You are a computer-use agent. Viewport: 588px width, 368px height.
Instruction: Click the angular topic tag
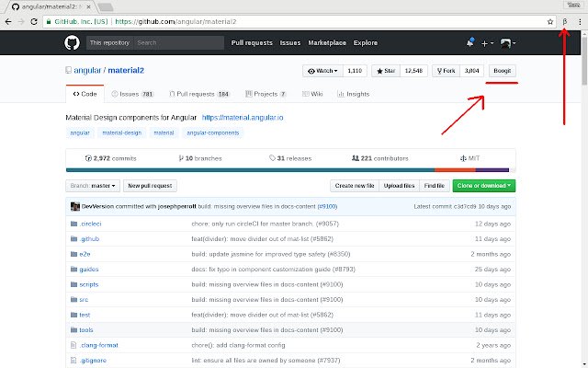[80, 132]
